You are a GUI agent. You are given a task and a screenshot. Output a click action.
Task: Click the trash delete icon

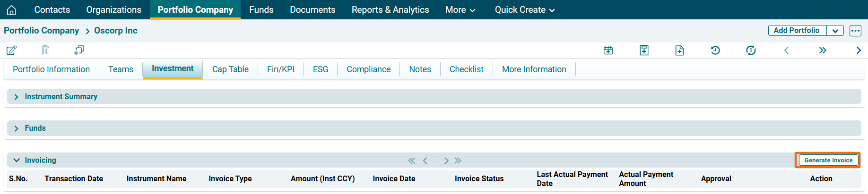coord(45,50)
